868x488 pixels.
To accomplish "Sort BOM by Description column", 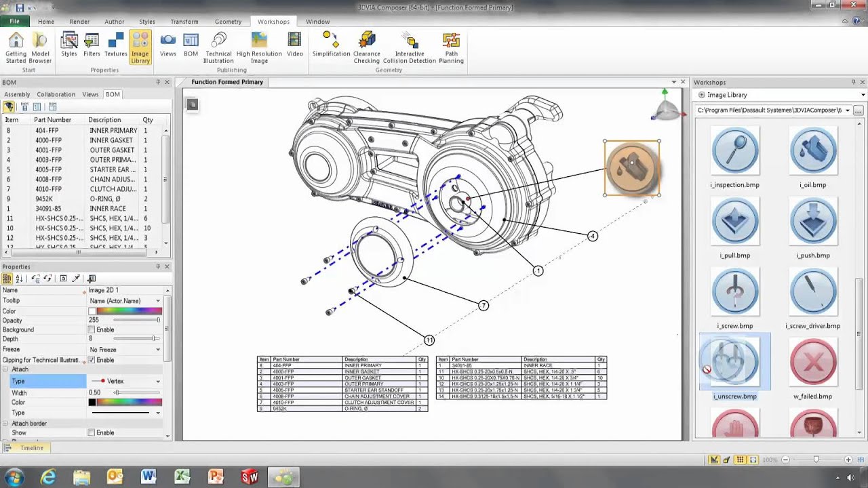I will tap(104, 120).
